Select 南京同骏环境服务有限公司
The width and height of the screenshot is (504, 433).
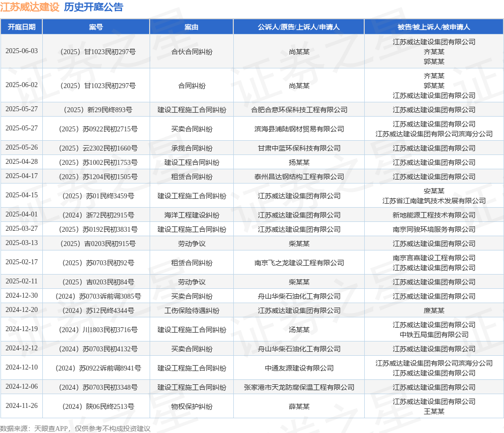coord(434,229)
